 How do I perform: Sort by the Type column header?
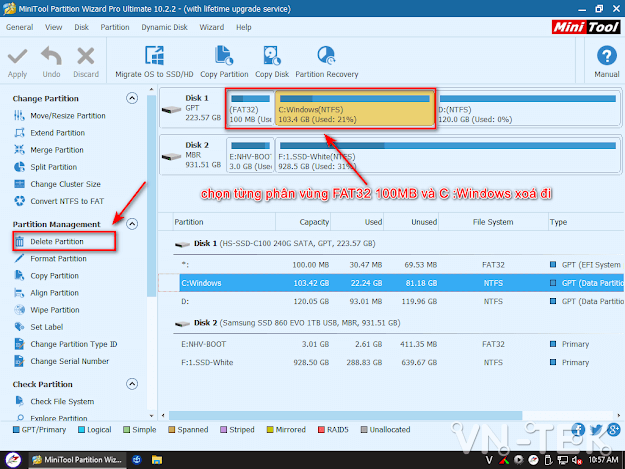pos(586,222)
